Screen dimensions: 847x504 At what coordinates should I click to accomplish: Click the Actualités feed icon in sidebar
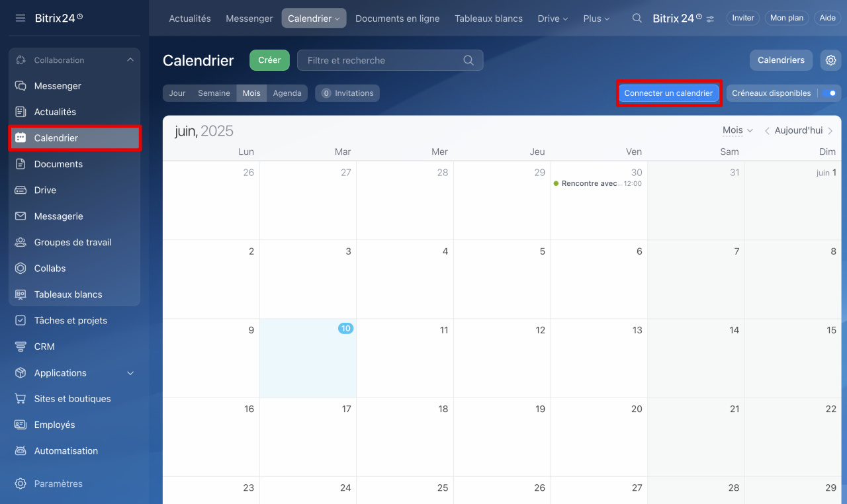[21, 112]
